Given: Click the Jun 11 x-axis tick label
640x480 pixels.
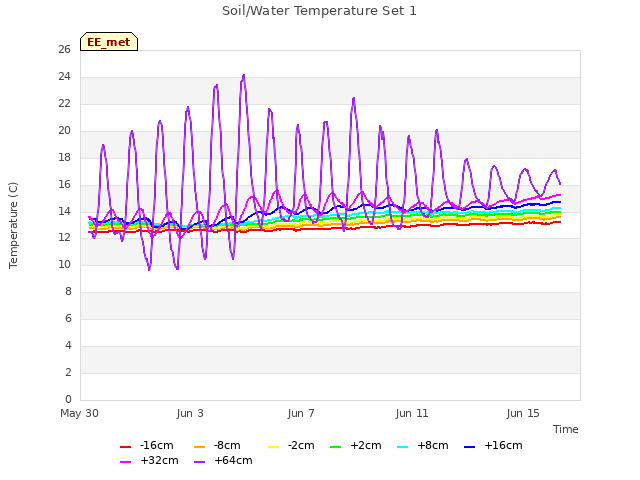Looking at the screenshot, I should pos(412,413).
